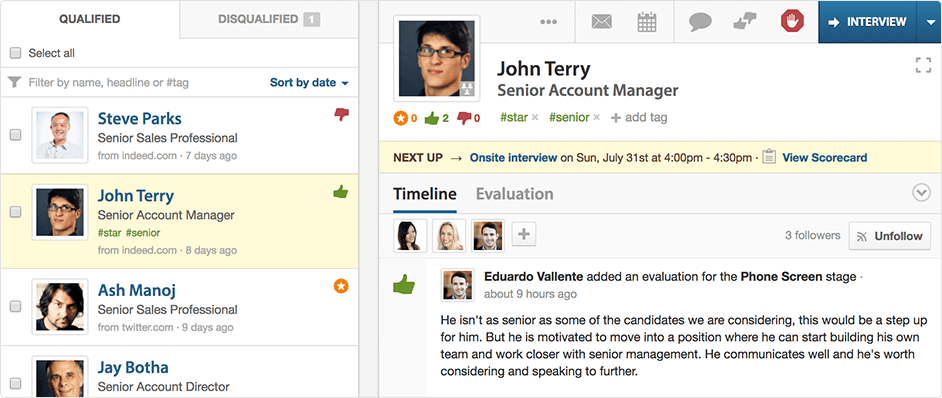Click the #star tag in profile header
The width and height of the screenshot is (942, 398).
pos(514,117)
